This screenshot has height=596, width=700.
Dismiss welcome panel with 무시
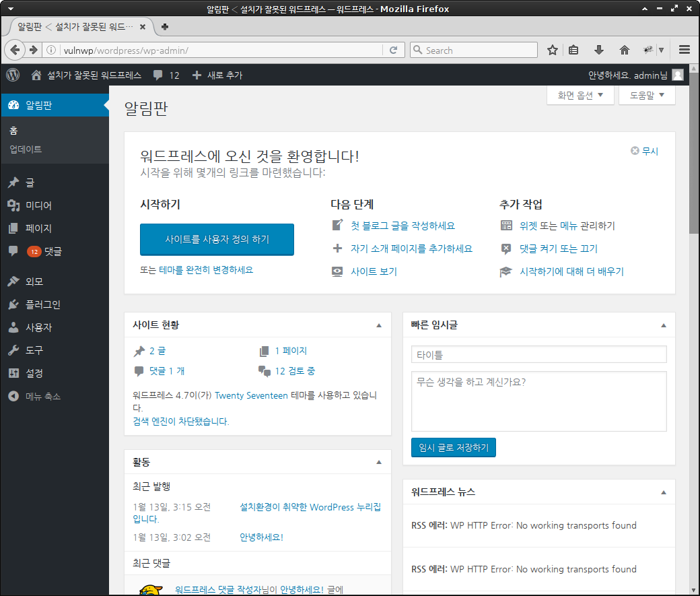(645, 151)
